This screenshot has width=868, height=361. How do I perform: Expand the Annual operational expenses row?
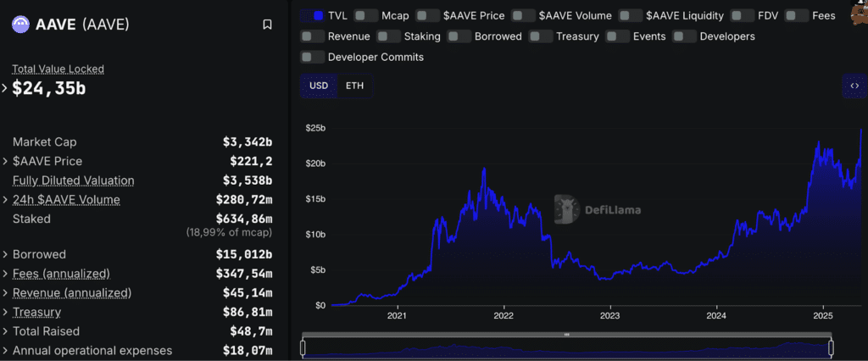[x=4, y=351]
